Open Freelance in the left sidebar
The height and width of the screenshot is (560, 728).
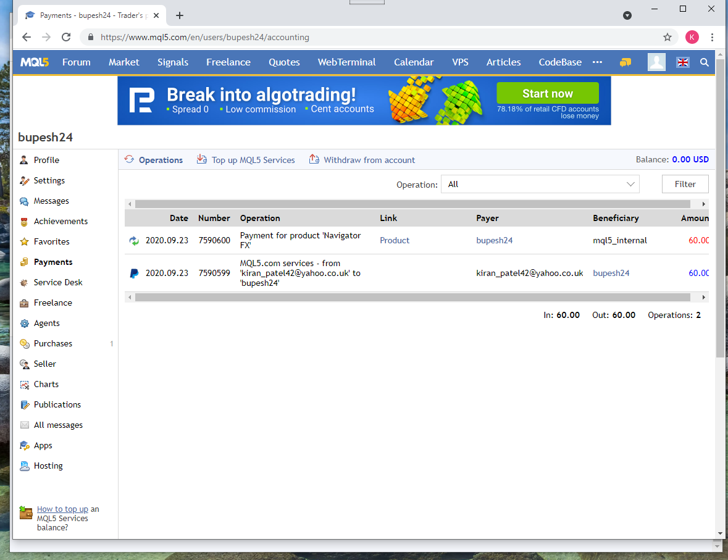pos(53,303)
